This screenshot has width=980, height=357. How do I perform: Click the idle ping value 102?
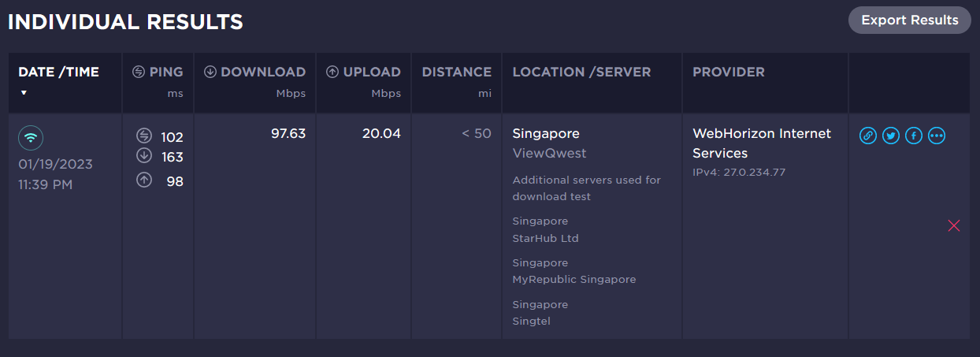[x=172, y=137]
